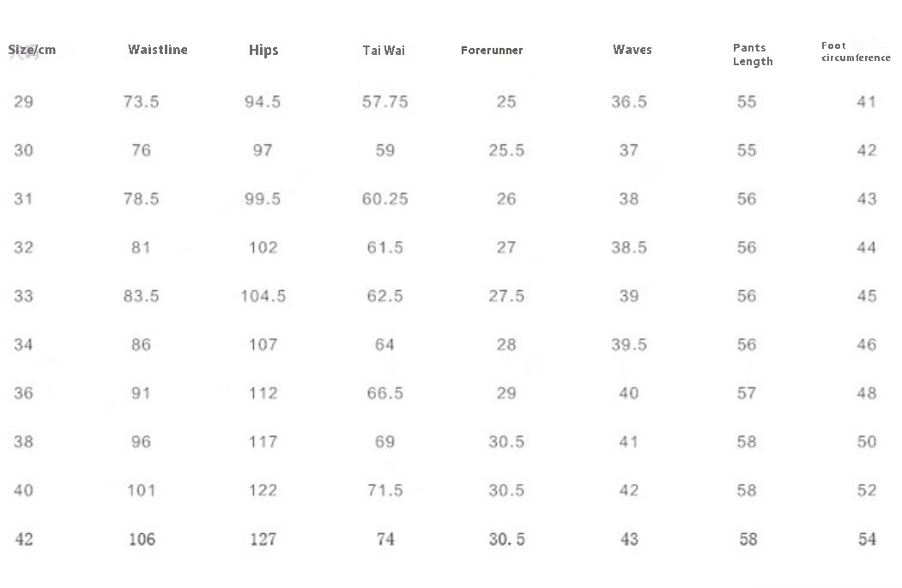The width and height of the screenshot is (902, 588).
Task: Click hips value 99.5 in size 31 row
Action: pyautogui.click(x=263, y=199)
